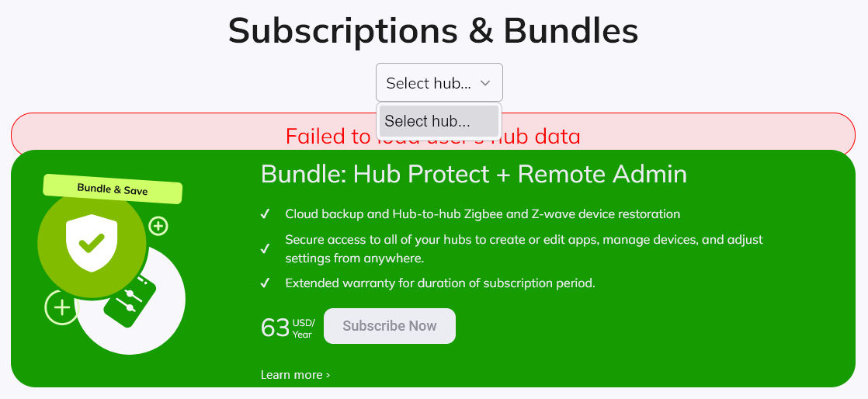
Task: Click the checkmark beside Secure access feature
Action: tap(265, 248)
